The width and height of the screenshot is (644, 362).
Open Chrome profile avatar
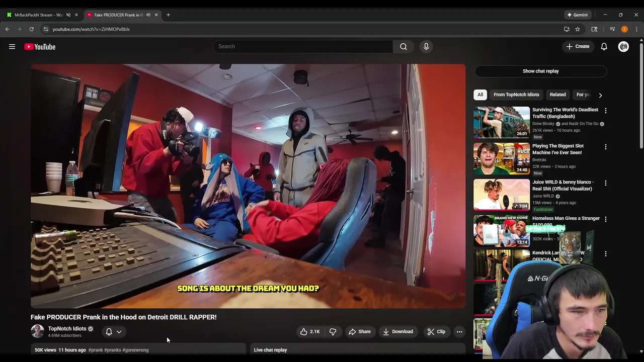(x=624, y=29)
